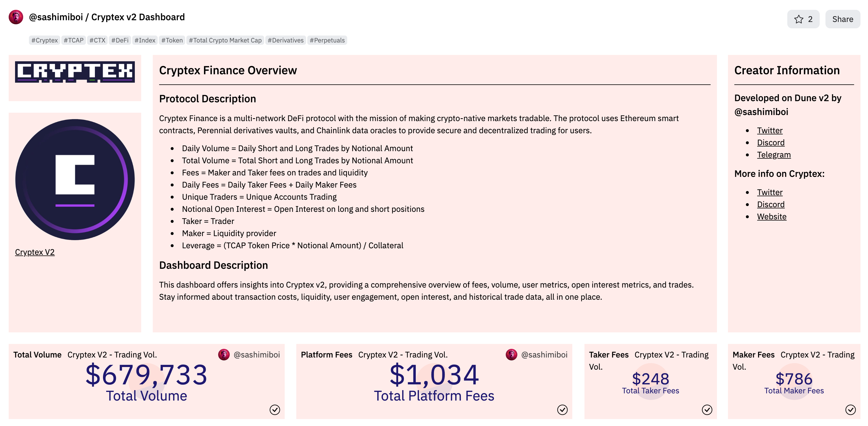868x426 pixels.
Task: Click the avatar icon on Total Volume card
Action: [224, 355]
